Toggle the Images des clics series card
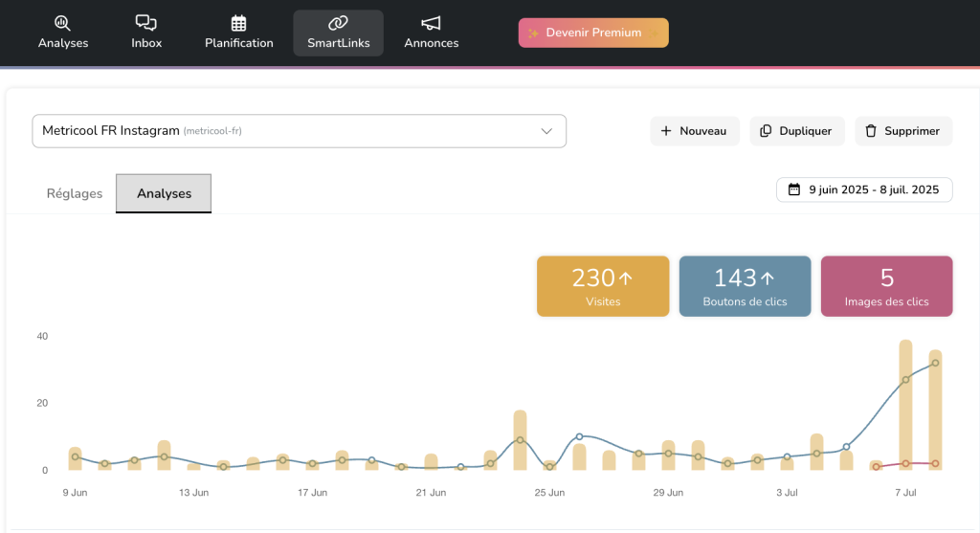The width and height of the screenshot is (980, 533). (886, 286)
